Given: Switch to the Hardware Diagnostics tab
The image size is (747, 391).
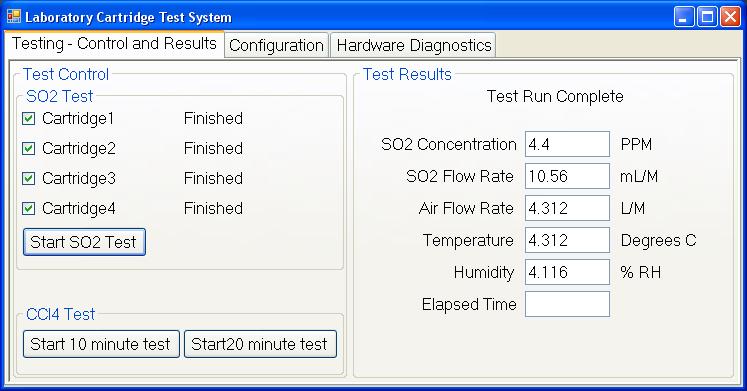Looking at the screenshot, I should click(414, 45).
